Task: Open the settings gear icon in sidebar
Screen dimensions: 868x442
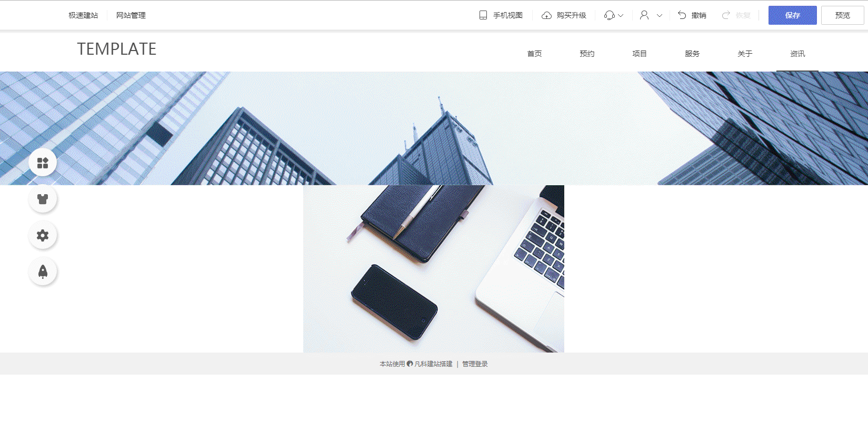Action: pyautogui.click(x=43, y=235)
